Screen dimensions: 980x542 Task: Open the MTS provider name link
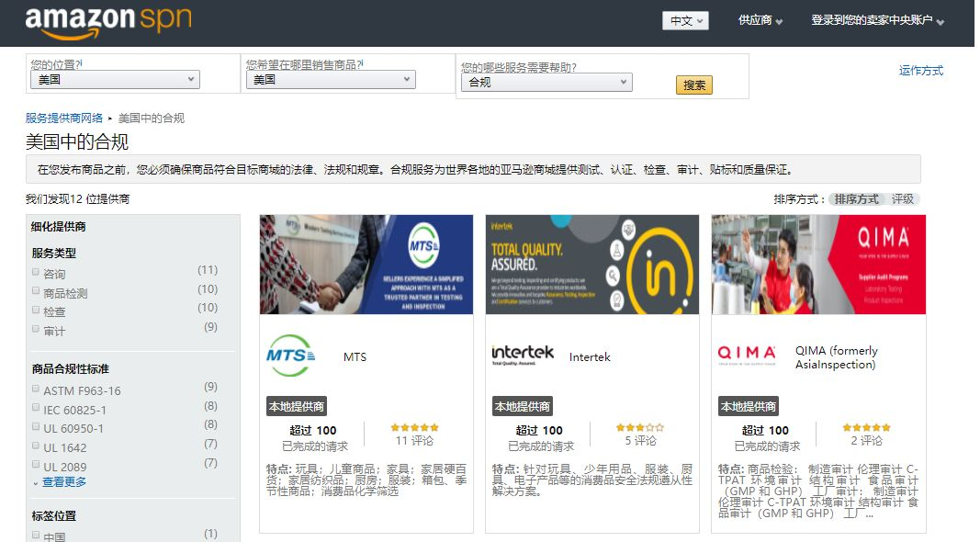pyautogui.click(x=355, y=357)
